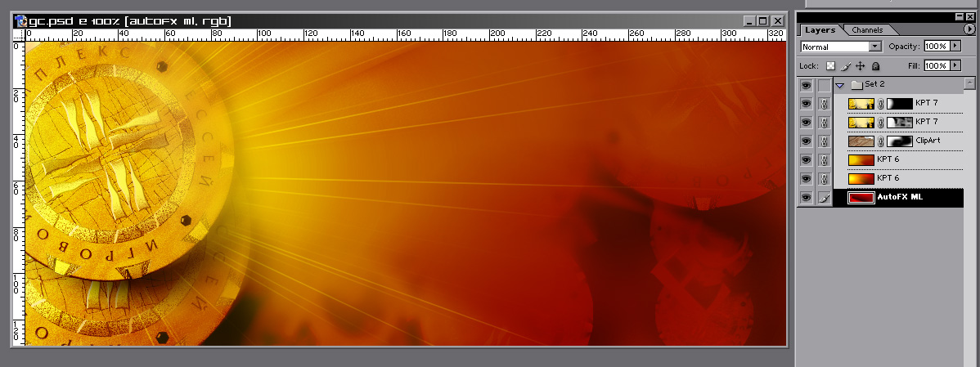980x367 pixels.
Task: Click the gc.psd document title bar
Action: [x=400, y=20]
